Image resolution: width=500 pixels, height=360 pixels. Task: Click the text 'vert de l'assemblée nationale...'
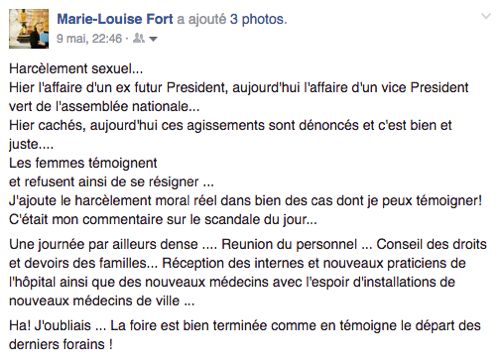(x=104, y=107)
